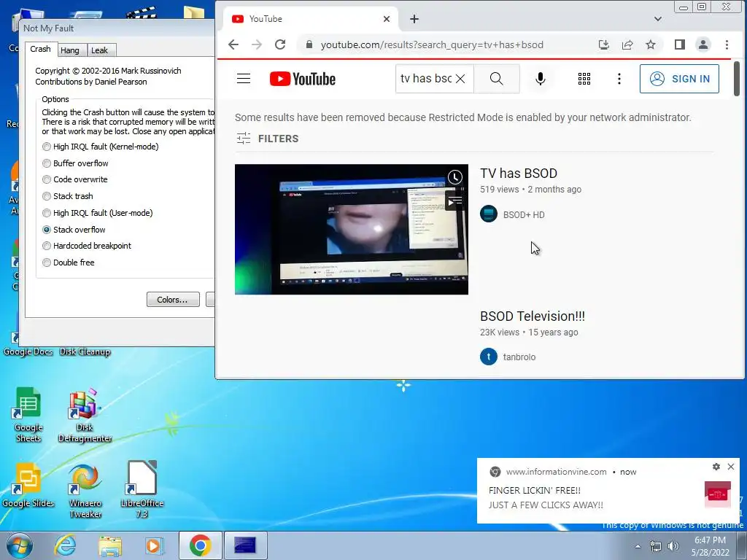Click the Chrome taskbar button
Viewport: 747px width, 560px height.
pyautogui.click(x=201, y=545)
